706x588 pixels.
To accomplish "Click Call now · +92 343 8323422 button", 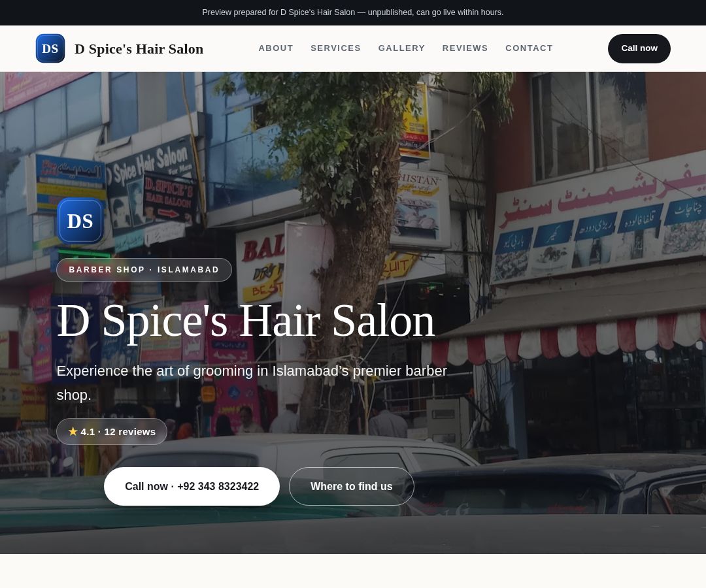I will coord(192,486).
